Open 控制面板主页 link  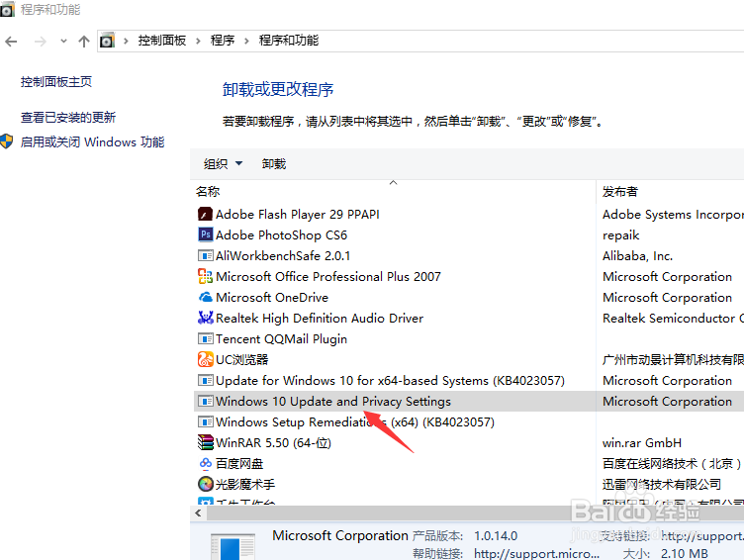point(56,82)
